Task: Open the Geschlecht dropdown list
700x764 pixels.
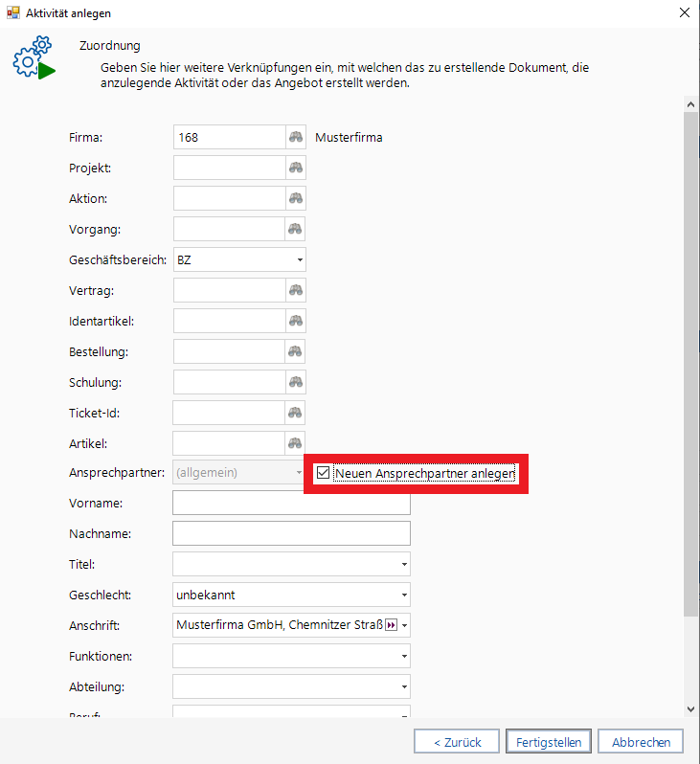Action: point(404,595)
